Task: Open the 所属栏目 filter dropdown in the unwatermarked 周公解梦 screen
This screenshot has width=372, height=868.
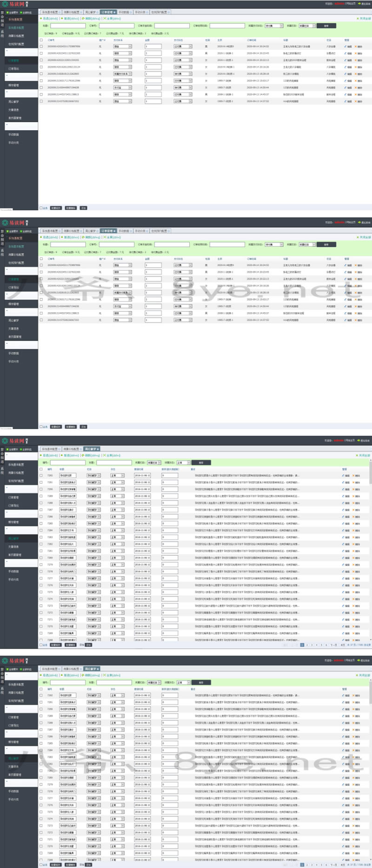Action: pos(154,462)
